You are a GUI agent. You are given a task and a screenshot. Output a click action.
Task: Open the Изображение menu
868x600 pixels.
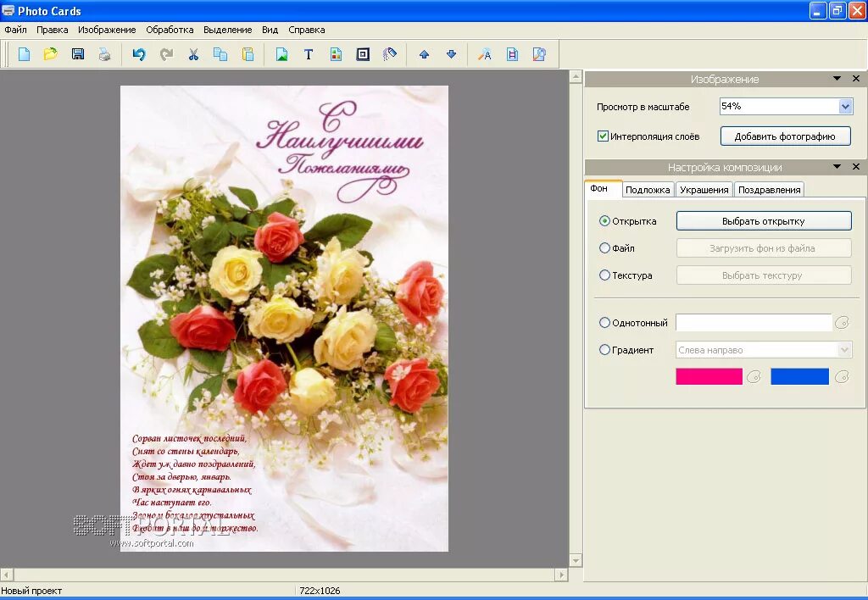(107, 30)
